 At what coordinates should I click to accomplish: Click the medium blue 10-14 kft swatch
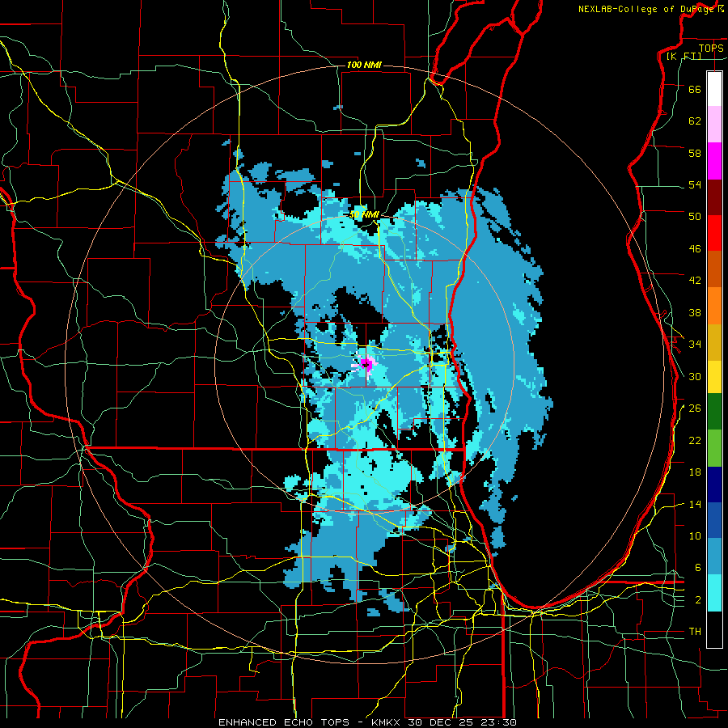pyautogui.click(x=714, y=520)
